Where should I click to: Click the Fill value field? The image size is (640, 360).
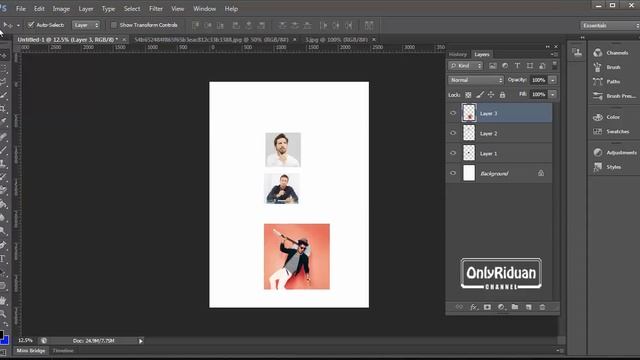[x=538, y=95]
